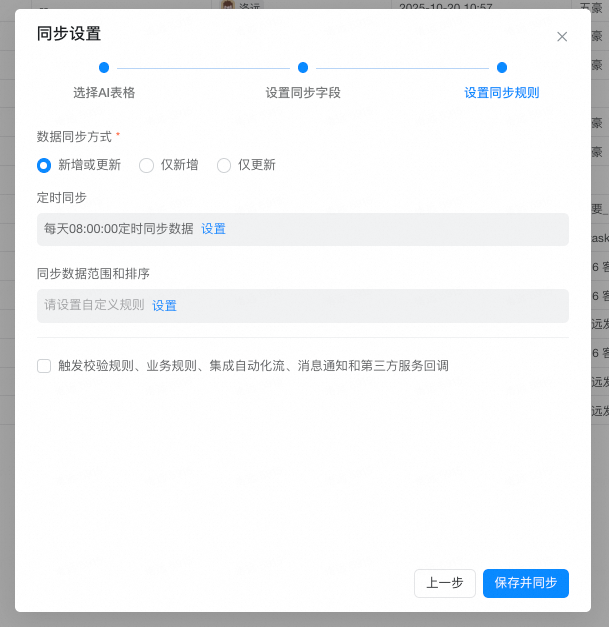609x627 pixels.
Task: Go to the 设置同步字段 step label
Action: (x=303, y=93)
